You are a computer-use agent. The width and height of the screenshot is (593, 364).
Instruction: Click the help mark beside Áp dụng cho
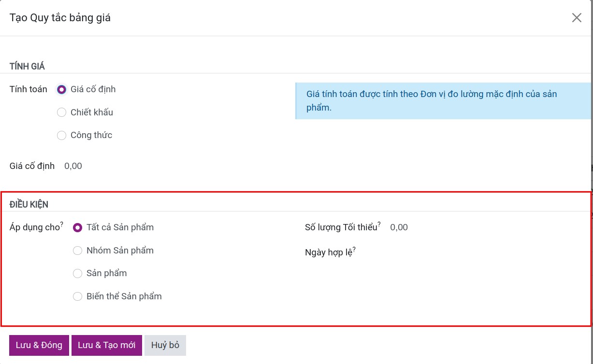[62, 224]
